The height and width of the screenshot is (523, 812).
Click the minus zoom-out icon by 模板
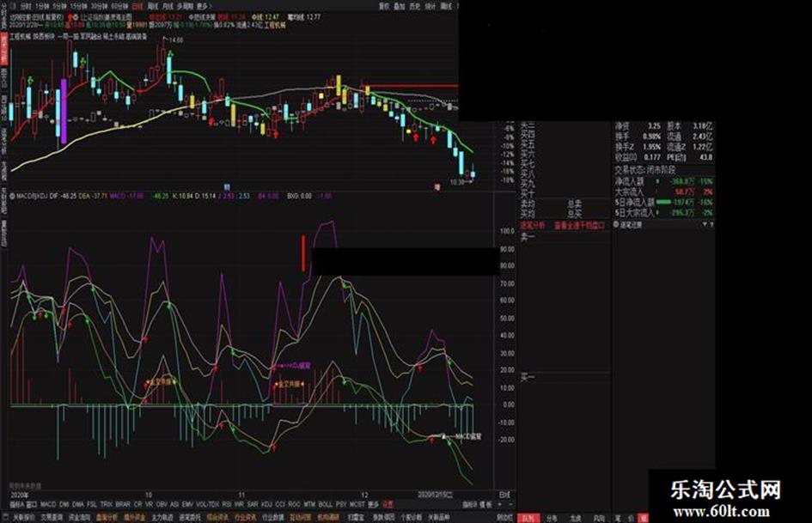click(510, 504)
